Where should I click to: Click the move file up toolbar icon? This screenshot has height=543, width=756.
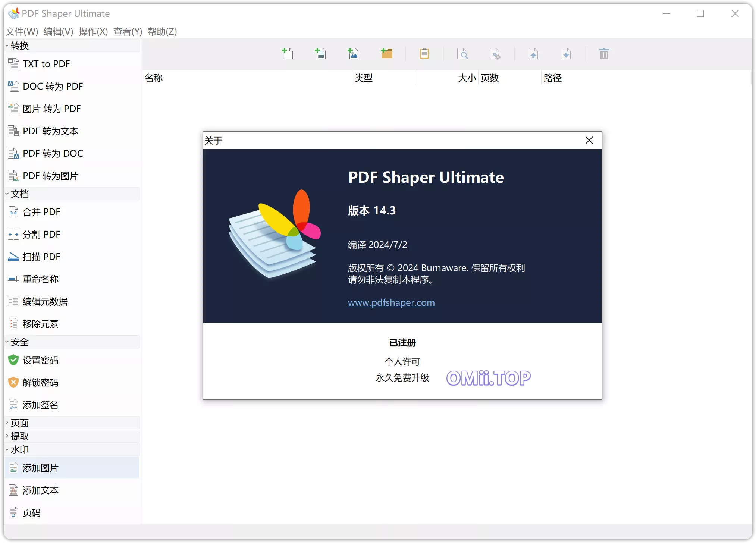533,54
